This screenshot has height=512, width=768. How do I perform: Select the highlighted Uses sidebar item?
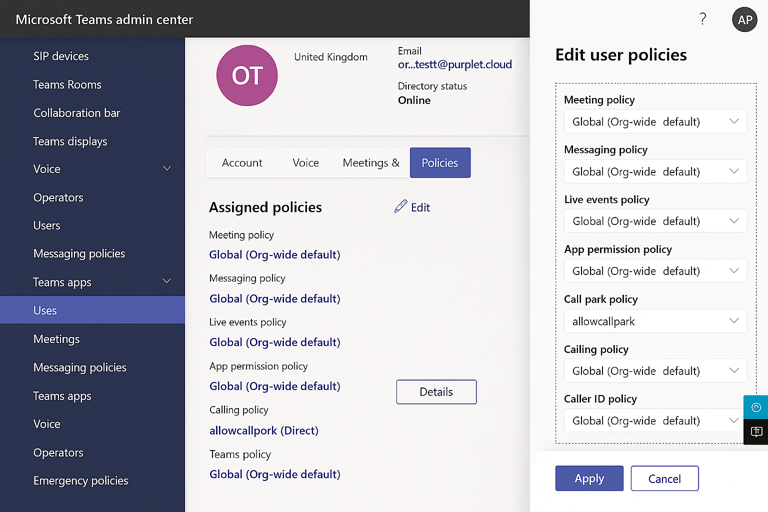pos(93,310)
